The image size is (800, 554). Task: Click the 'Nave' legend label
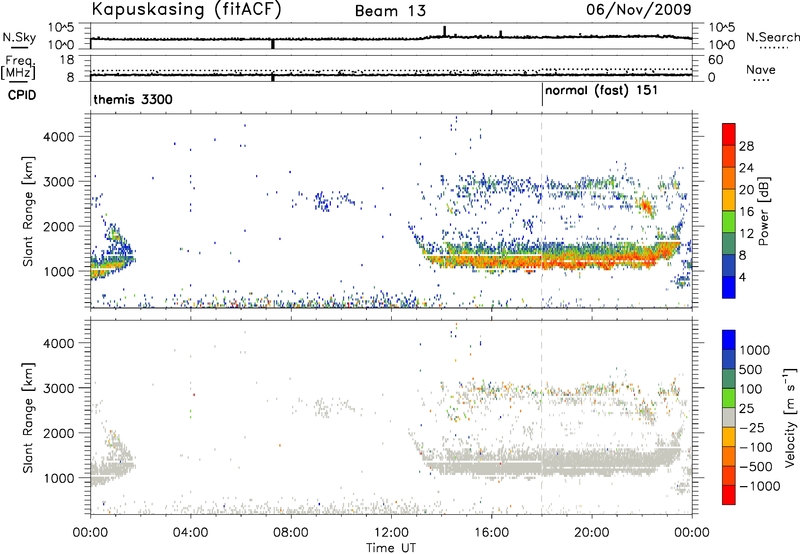(760, 69)
